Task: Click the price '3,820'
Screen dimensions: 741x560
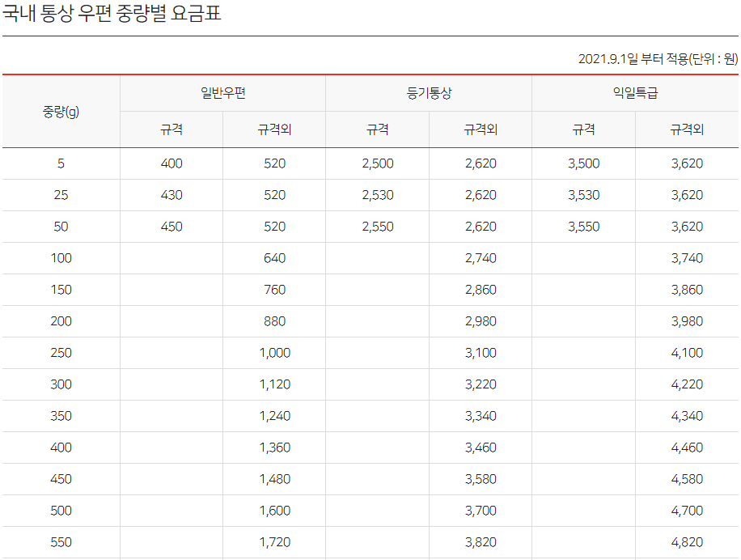Action: pyautogui.click(x=481, y=542)
